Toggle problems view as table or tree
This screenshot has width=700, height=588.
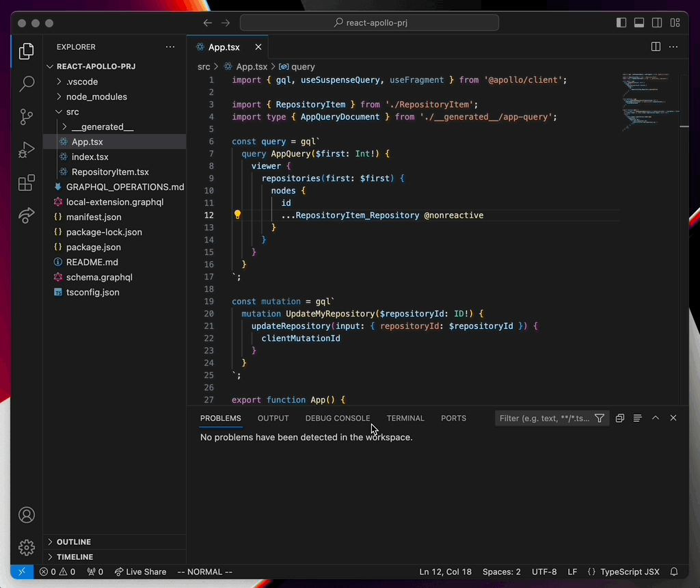click(638, 418)
